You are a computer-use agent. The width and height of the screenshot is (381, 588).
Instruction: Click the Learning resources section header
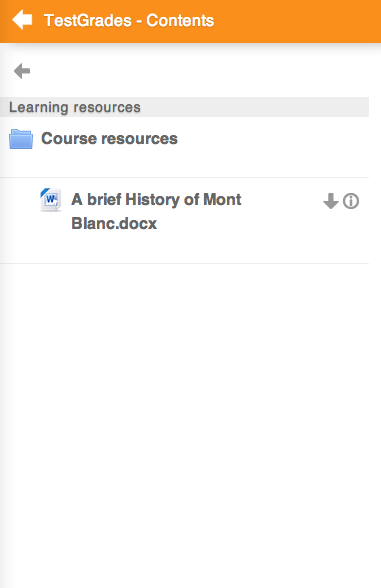(x=184, y=107)
